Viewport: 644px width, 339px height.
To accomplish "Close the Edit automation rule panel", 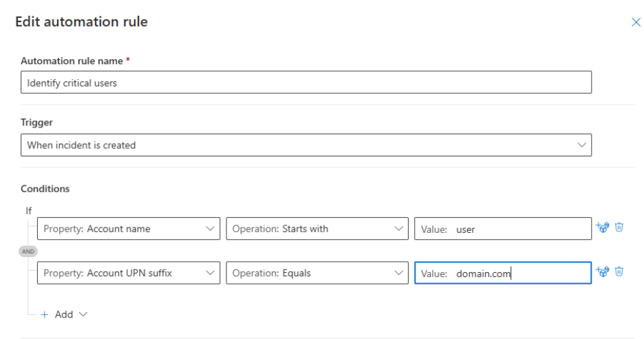I will pyautogui.click(x=636, y=23).
